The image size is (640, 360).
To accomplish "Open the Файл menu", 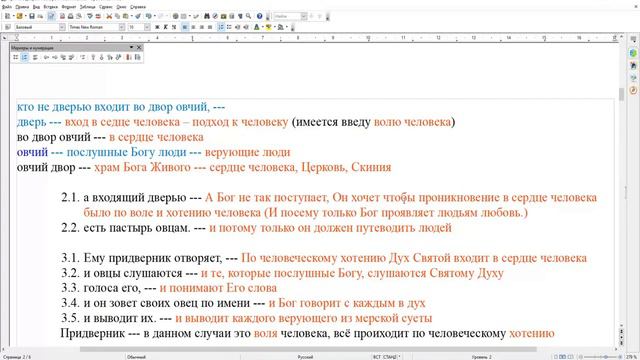I will point(7,7).
